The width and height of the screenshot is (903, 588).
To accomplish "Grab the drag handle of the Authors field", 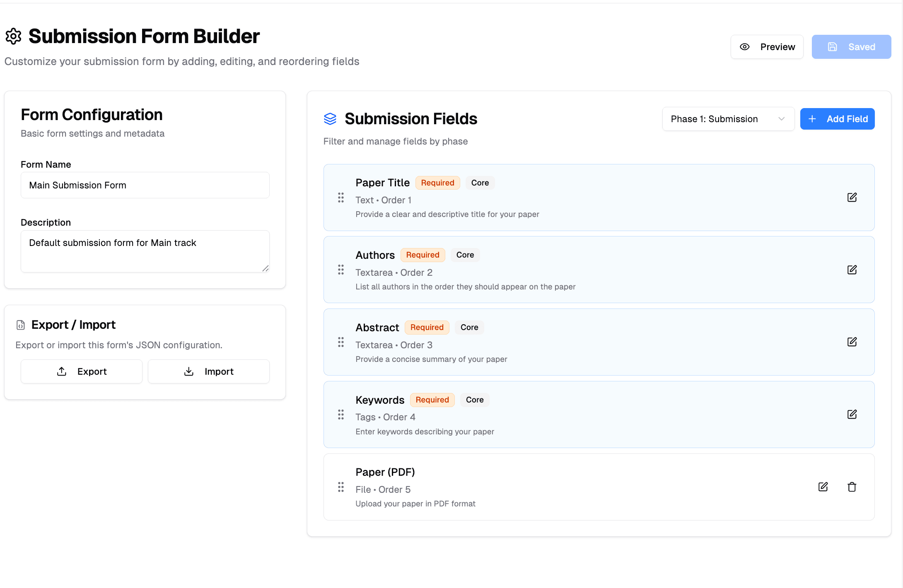I will pyautogui.click(x=341, y=270).
